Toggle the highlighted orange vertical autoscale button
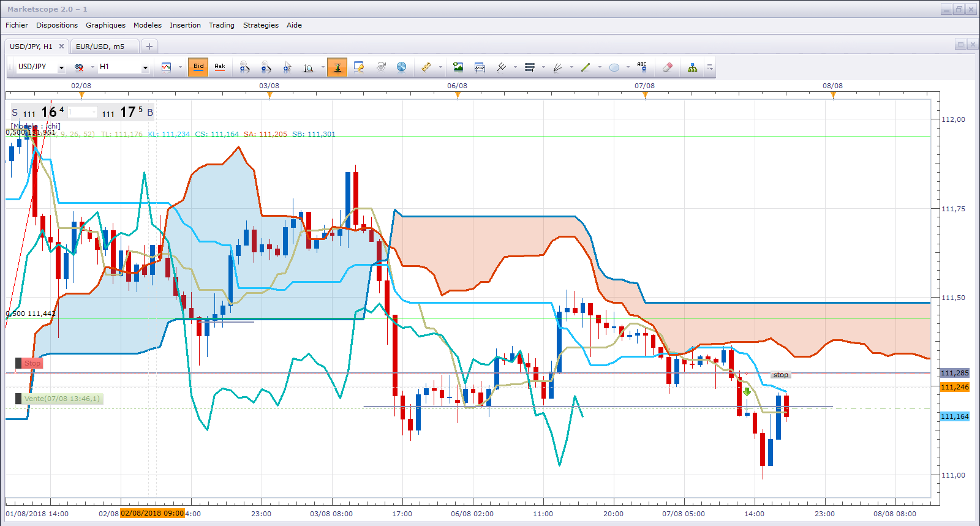 [337, 67]
